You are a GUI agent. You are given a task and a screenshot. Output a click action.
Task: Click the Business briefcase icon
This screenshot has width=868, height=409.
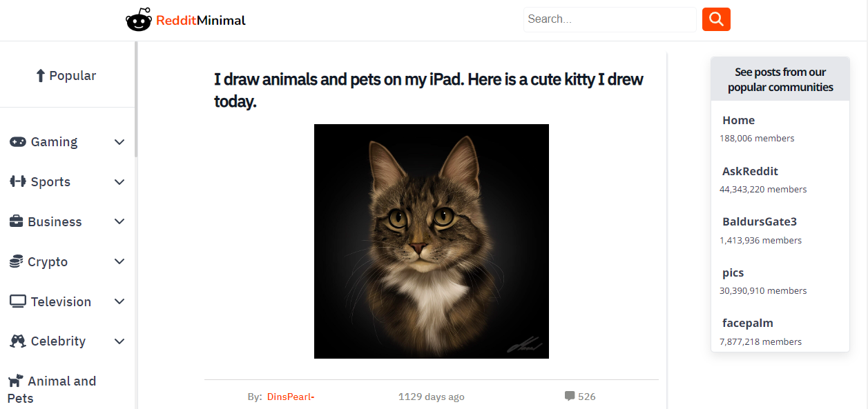click(16, 222)
